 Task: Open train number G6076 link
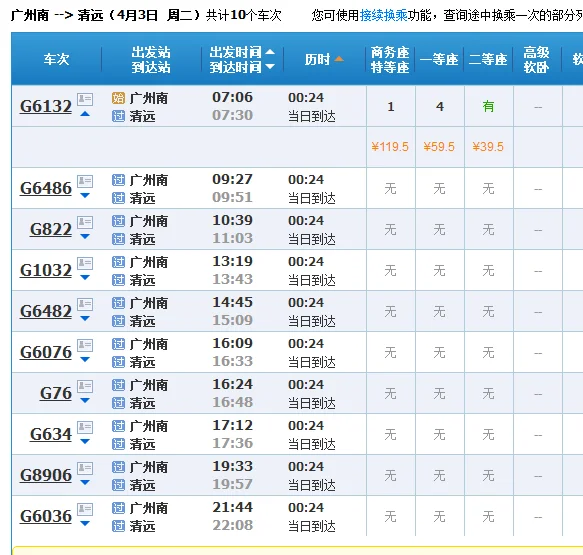pyautogui.click(x=46, y=352)
